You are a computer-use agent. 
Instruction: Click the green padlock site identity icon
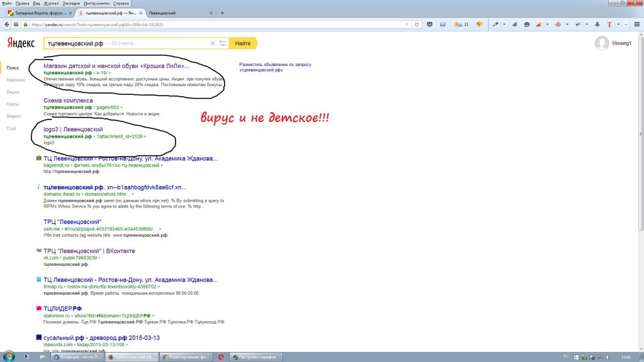coord(25,25)
